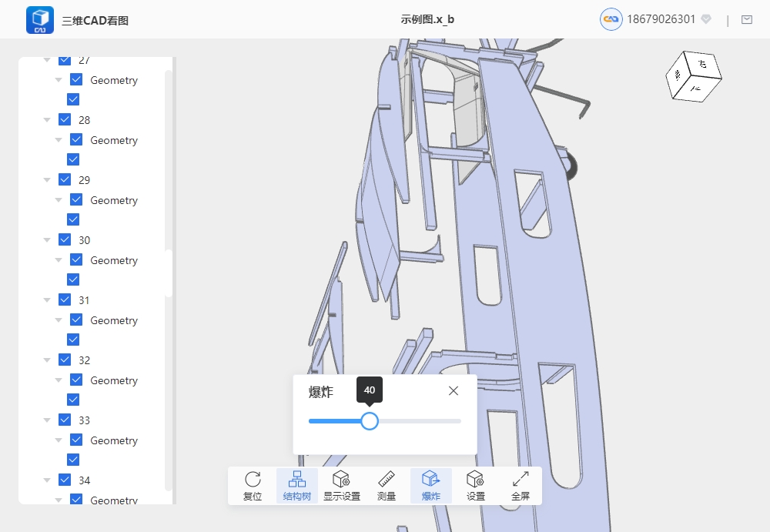
Task: Select tree node 34 label
Action: [x=84, y=480]
